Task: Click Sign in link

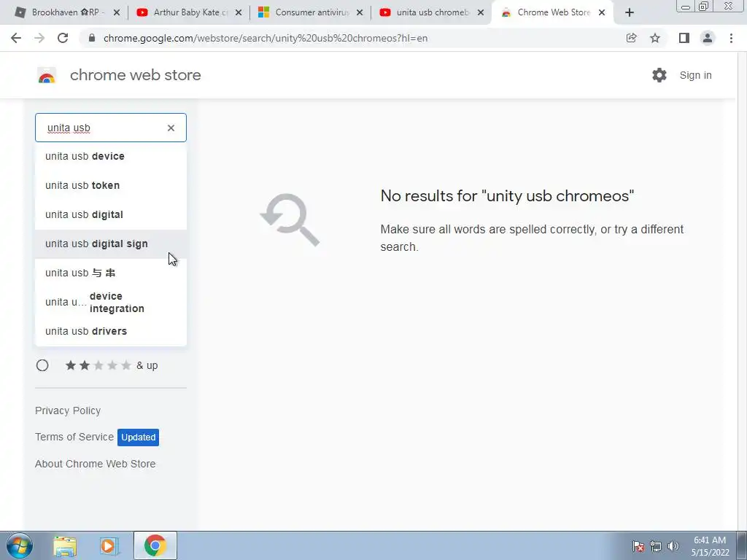Action: [x=695, y=75]
